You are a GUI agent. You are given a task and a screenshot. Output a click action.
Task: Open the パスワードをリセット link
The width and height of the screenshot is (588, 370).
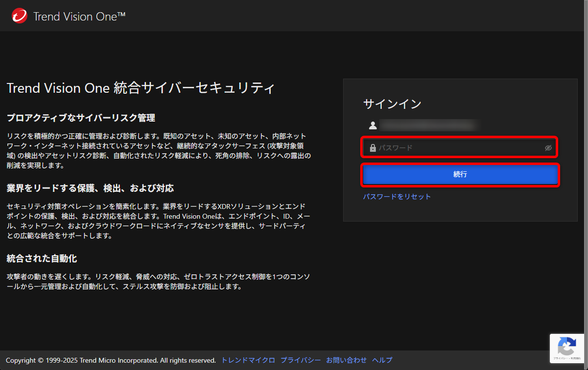pyautogui.click(x=396, y=196)
